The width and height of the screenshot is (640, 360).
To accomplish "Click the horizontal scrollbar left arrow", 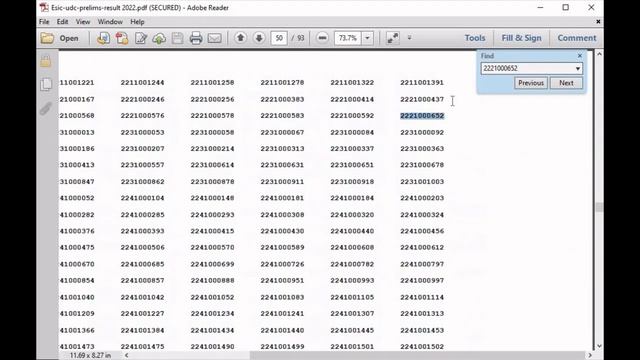I will [127, 355].
